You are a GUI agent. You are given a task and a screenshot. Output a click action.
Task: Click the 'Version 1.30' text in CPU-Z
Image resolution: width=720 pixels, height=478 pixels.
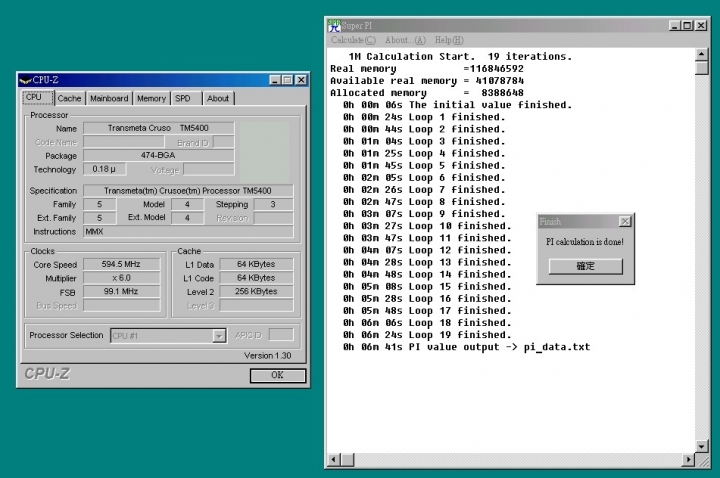point(268,356)
